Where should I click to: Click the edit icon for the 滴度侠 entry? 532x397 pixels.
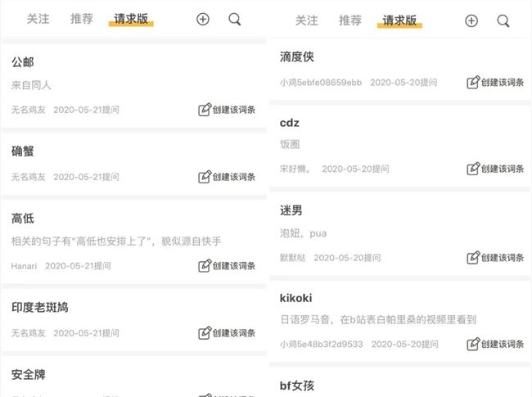(x=473, y=82)
